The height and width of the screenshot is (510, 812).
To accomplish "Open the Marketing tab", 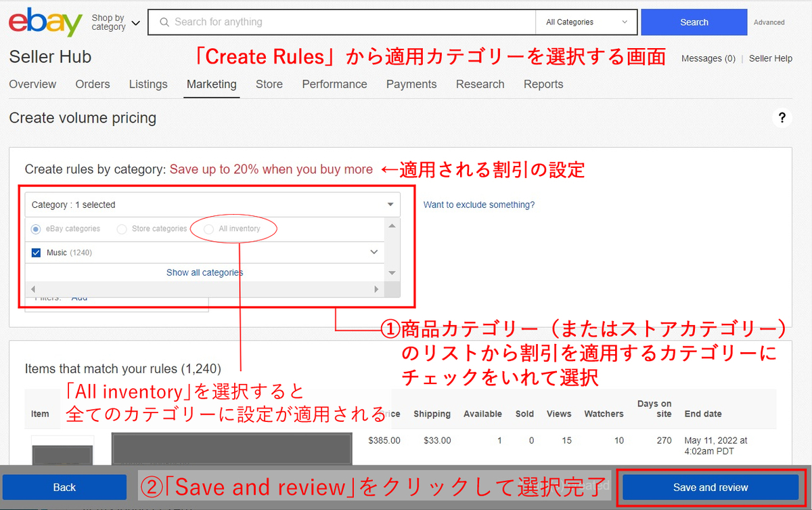I will click(x=212, y=84).
